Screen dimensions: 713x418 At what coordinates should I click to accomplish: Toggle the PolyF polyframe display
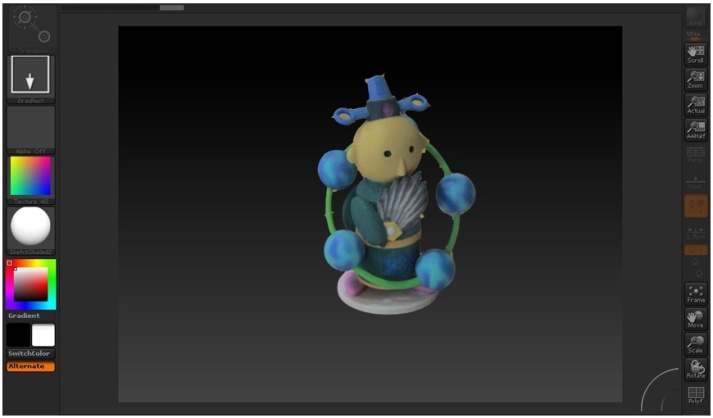(x=696, y=394)
